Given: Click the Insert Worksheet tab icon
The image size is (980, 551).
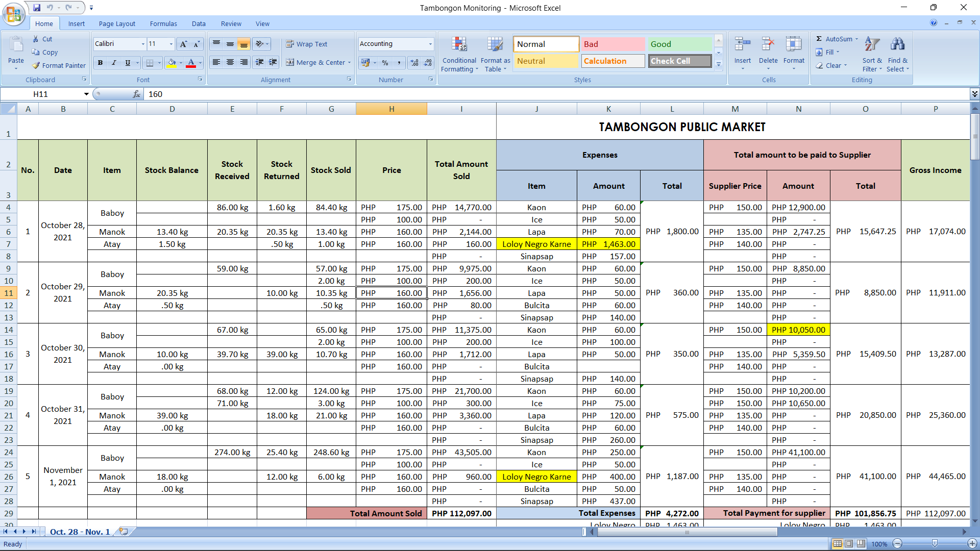Looking at the screenshot, I should pyautogui.click(x=124, y=531).
